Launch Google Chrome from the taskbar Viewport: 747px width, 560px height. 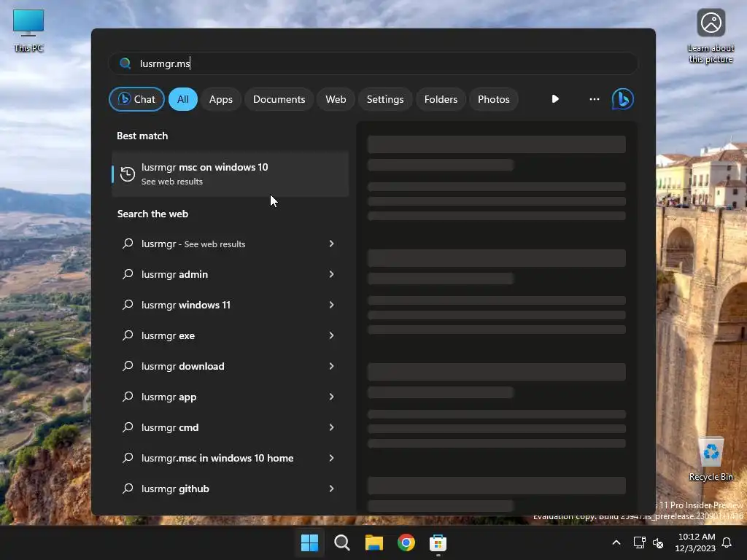tap(406, 542)
